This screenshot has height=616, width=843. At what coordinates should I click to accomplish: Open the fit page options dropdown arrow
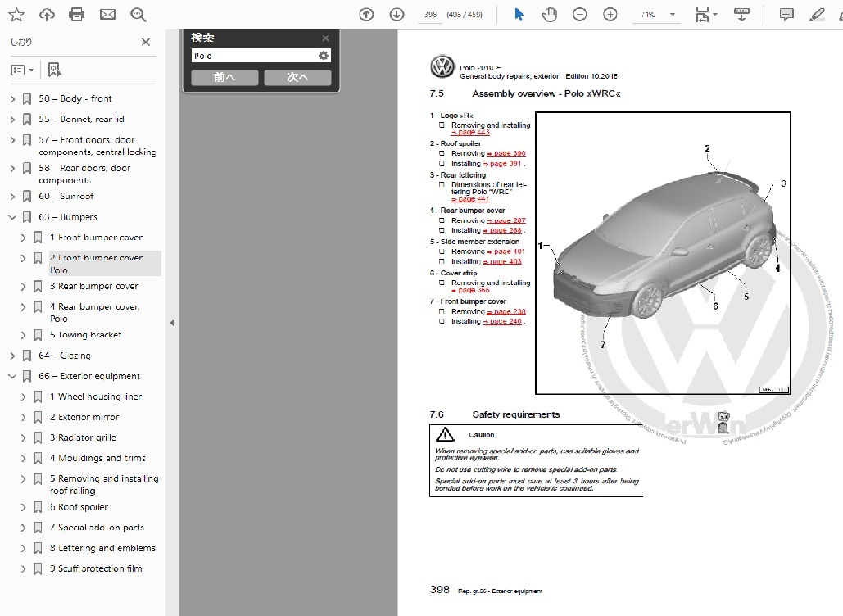click(x=715, y=15)
